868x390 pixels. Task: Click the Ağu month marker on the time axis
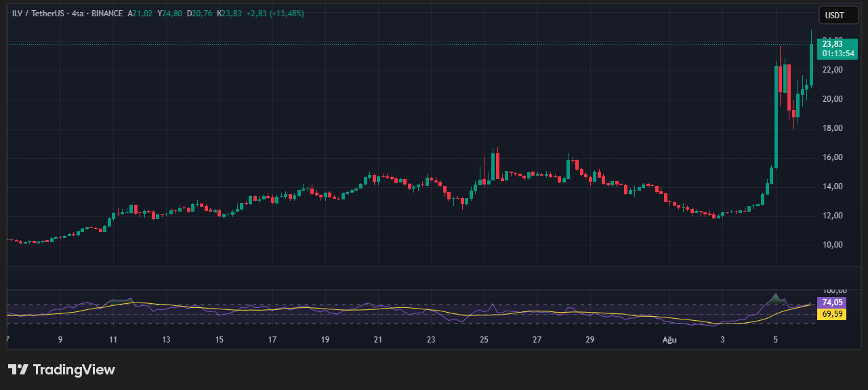[669, 339]
